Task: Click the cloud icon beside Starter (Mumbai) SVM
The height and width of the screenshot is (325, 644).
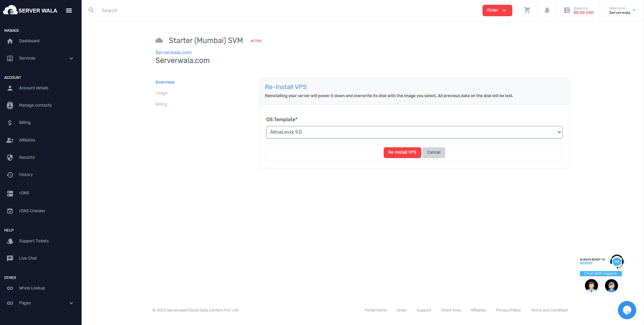Action: coord(159,41)
